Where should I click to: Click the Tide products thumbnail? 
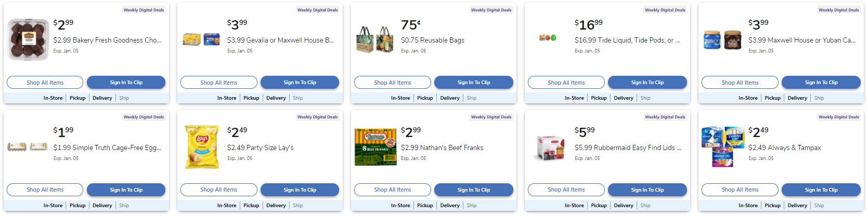click(548, 38)
